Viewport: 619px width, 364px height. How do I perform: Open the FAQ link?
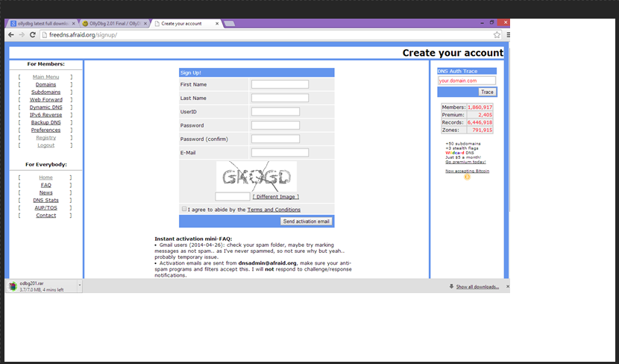(x=45, y=185)
